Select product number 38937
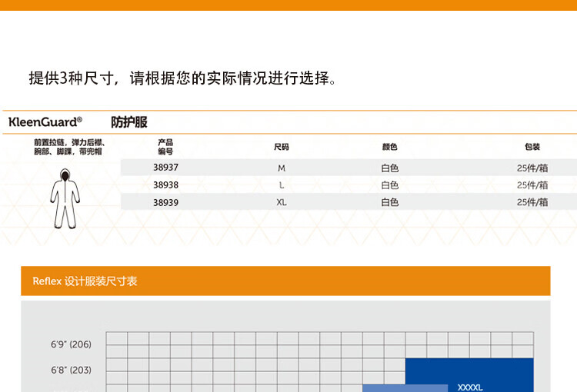Image resolution: width=577 pixels, height=392 pixels. [x=165, y=167]
